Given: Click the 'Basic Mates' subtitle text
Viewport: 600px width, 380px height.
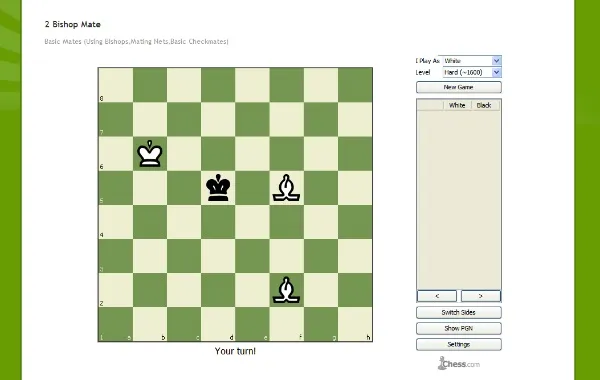Looking at the screenshot, I should pos(136,41).
